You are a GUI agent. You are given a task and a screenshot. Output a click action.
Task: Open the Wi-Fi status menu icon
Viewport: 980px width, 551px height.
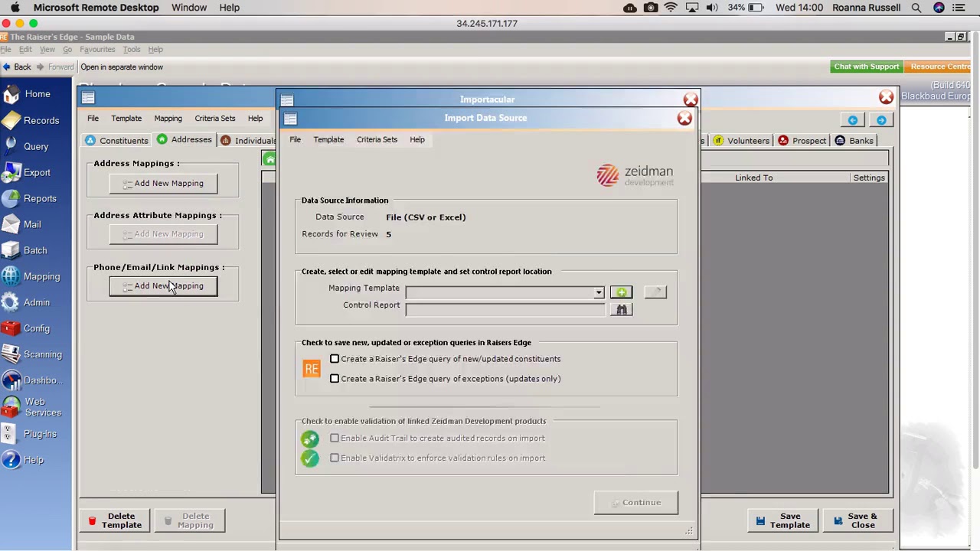tap(671, 8)
